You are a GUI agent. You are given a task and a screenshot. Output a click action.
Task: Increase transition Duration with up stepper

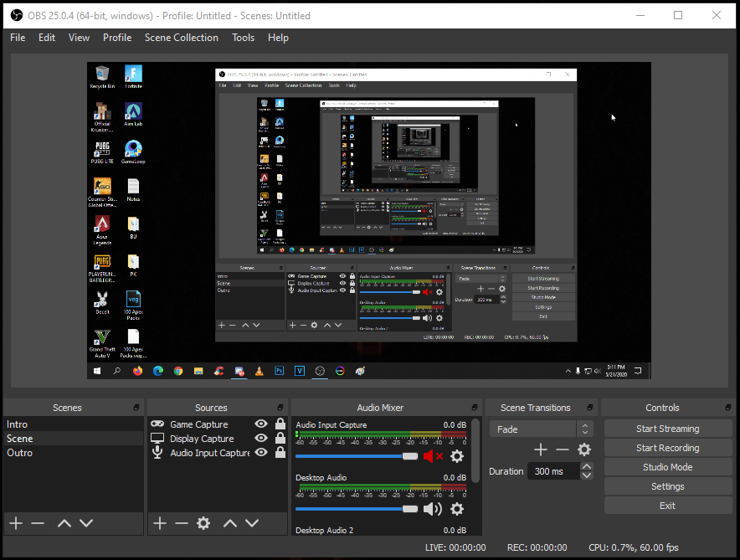click(x=586, y=466)
